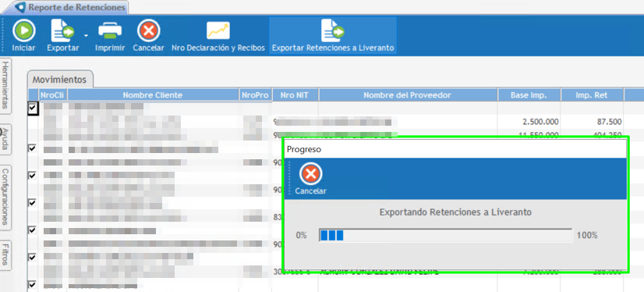The height and width of the screenshot is (292, 644).
Task: Open the Ayuda side tab
Action: click(x=5, y=140)
